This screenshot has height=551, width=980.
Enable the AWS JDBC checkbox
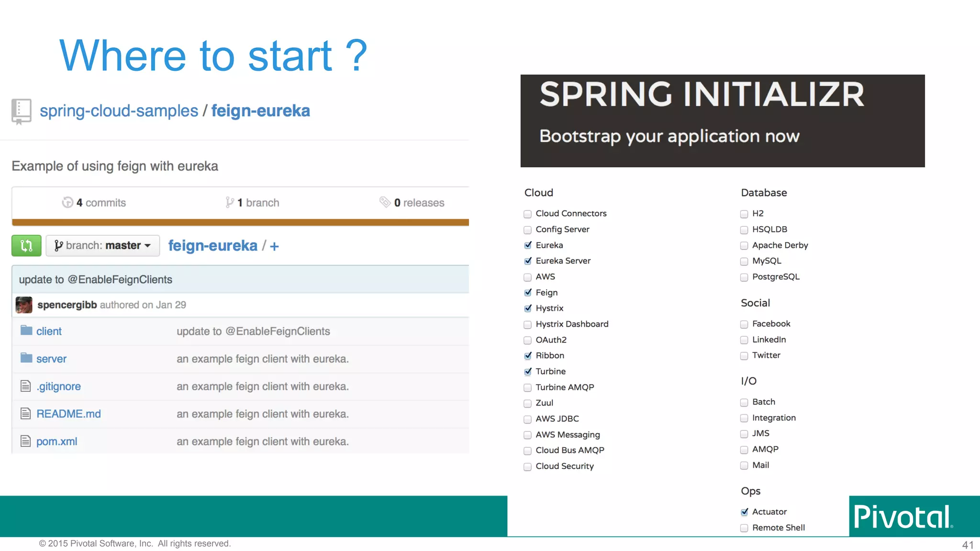(x=527, y=419)
